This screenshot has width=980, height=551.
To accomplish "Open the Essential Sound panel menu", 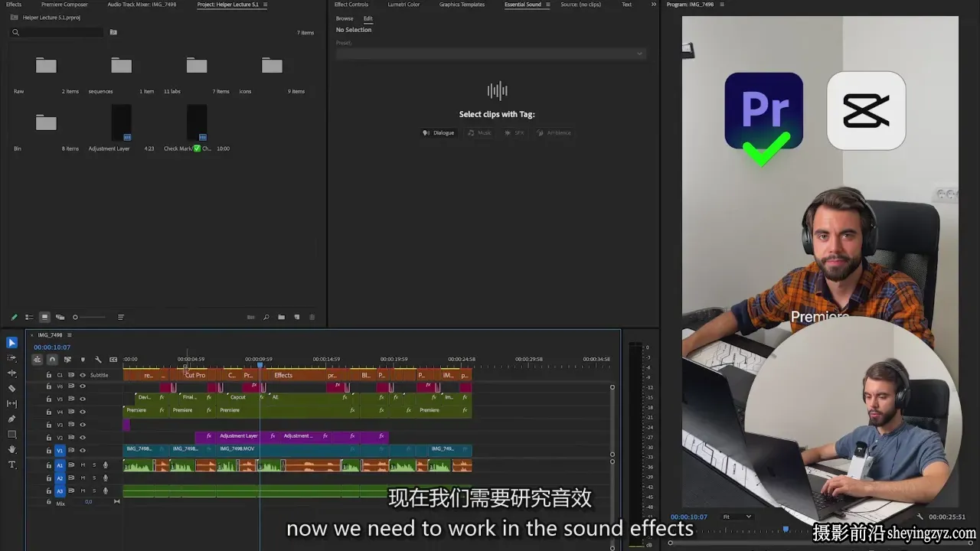I will click(x=547, y=5).
